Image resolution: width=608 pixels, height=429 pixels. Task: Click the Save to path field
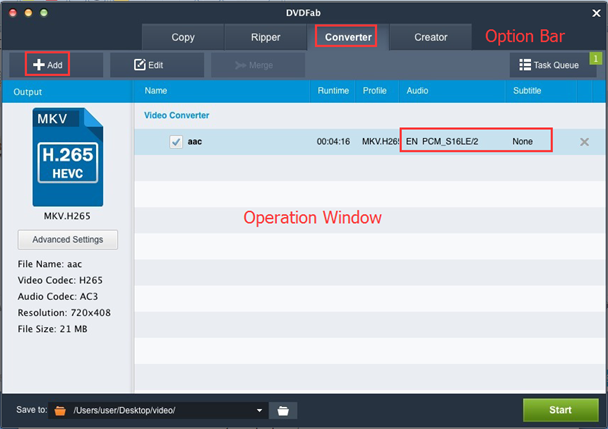[x=158, y=410]
